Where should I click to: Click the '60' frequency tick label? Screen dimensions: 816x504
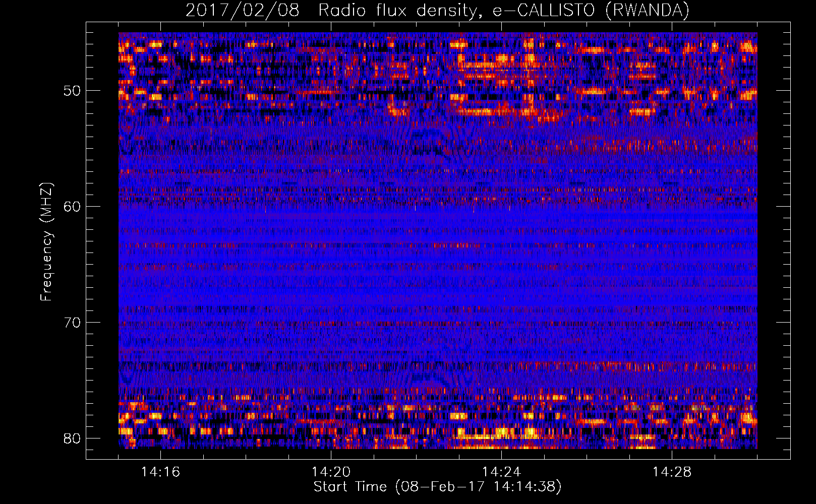click(x=72, y=207)
